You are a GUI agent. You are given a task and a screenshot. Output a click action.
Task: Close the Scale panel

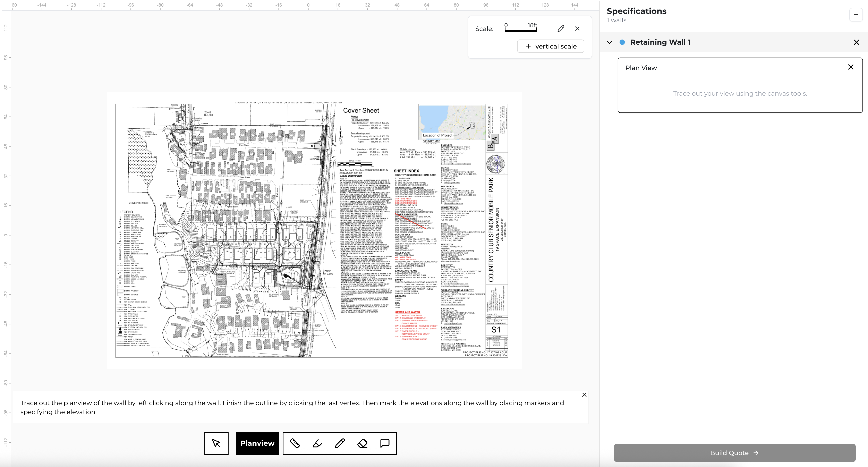[577, 29]
